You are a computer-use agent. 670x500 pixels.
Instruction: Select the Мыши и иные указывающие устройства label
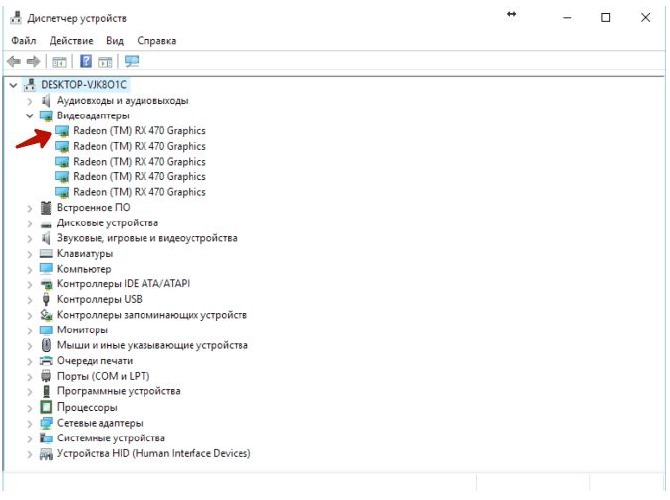(152, 345)
